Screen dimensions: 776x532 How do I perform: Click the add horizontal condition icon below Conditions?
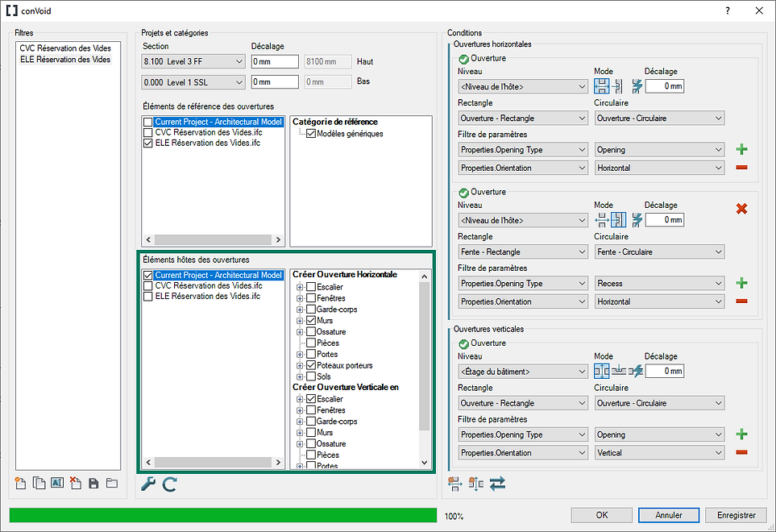[x=454, y=484]
